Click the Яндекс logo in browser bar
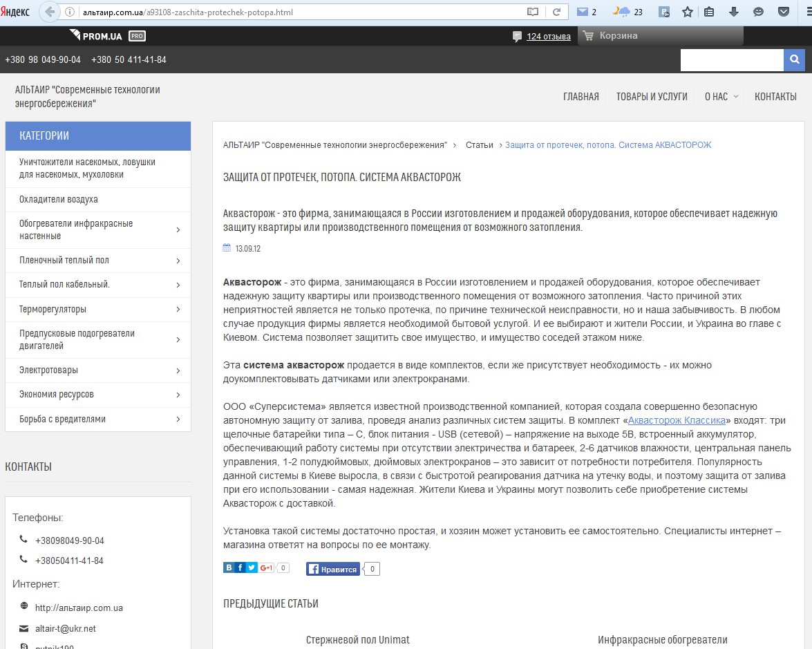 [x=15, y=12]
